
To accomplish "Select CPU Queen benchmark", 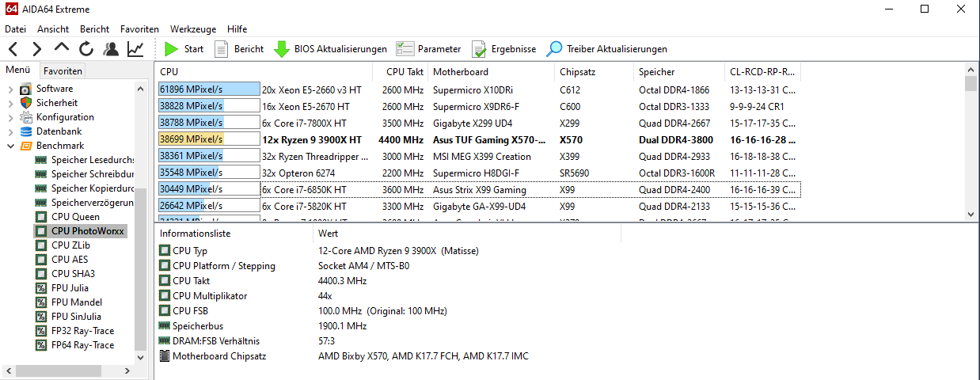I will point(75,217).
